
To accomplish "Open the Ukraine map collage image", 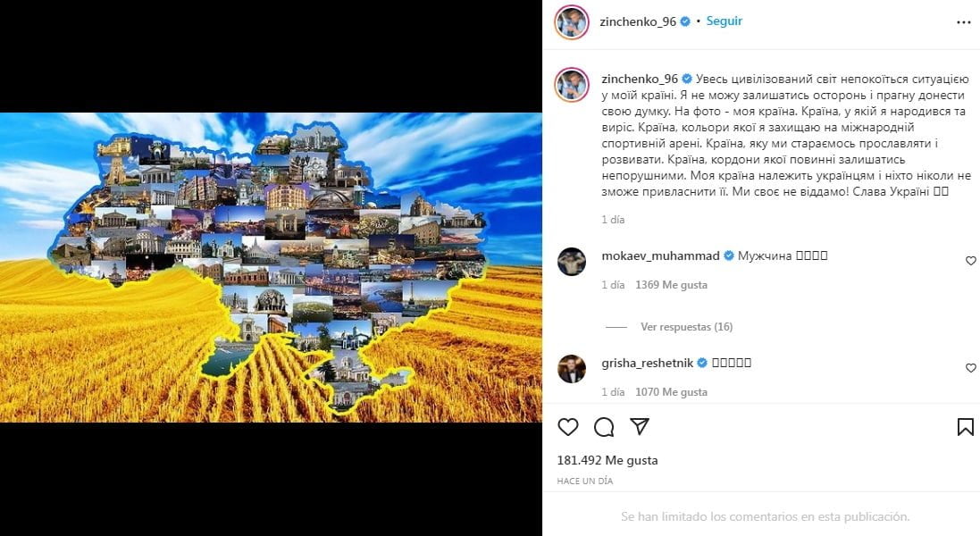I will (x=271, y=267).
